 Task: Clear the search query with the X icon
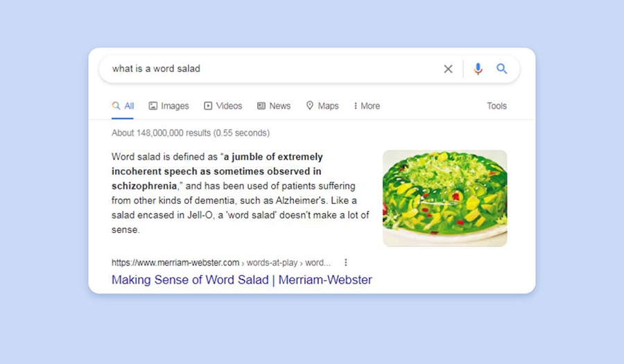pyautogui.click(x=448, y=69)
